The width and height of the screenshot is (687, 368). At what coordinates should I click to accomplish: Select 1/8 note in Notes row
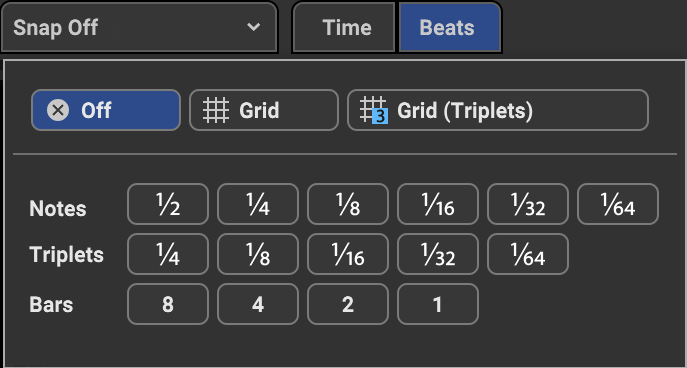(348, 204)
